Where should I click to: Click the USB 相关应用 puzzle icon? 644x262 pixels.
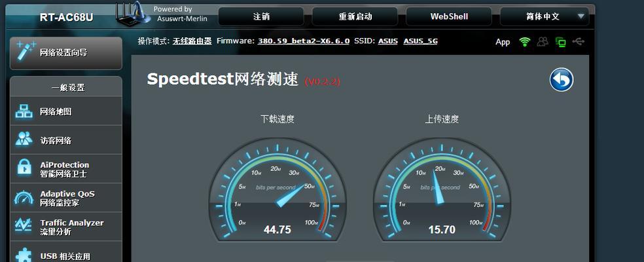click(x=24, y=254)
